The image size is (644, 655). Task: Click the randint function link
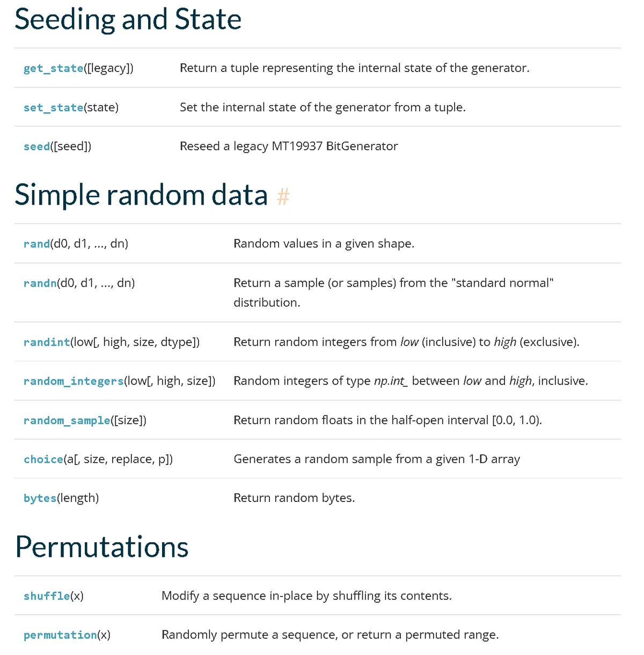click(47, 342)
